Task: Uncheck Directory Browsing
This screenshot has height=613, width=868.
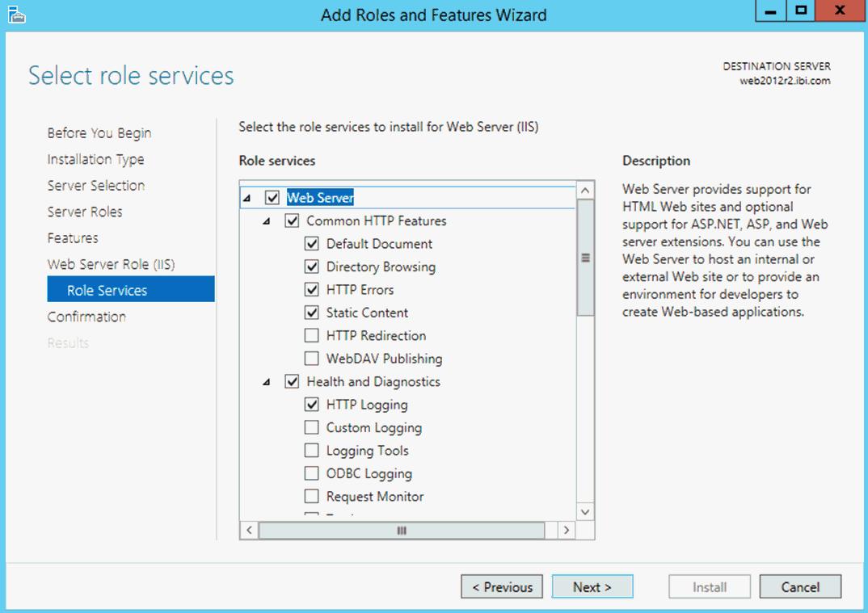Action: [x=312, y=267]
